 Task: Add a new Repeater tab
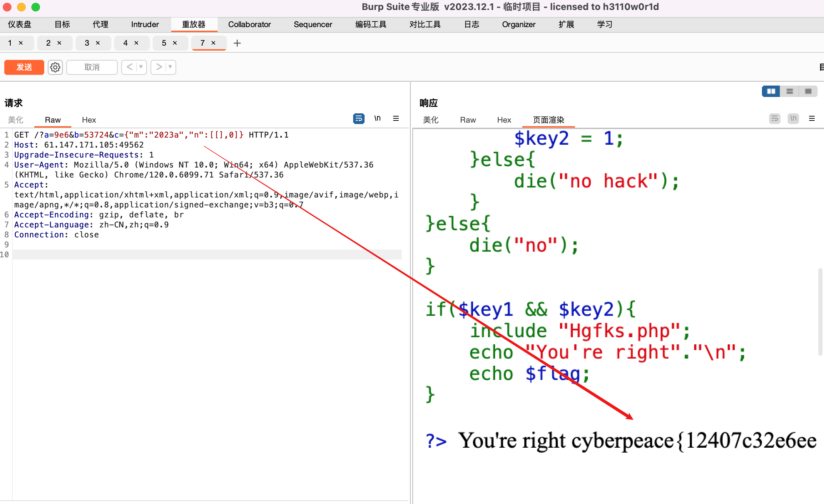click(237, 43)
